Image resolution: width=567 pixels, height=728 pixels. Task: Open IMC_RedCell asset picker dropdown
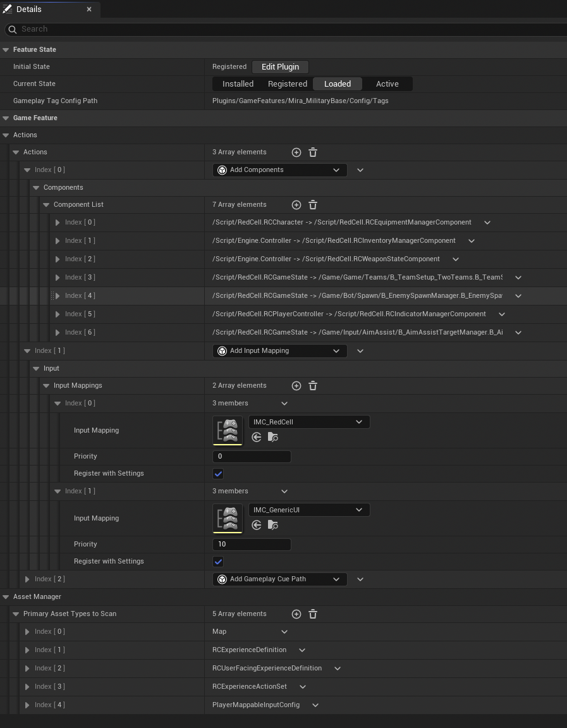click(x=309, y=422)
